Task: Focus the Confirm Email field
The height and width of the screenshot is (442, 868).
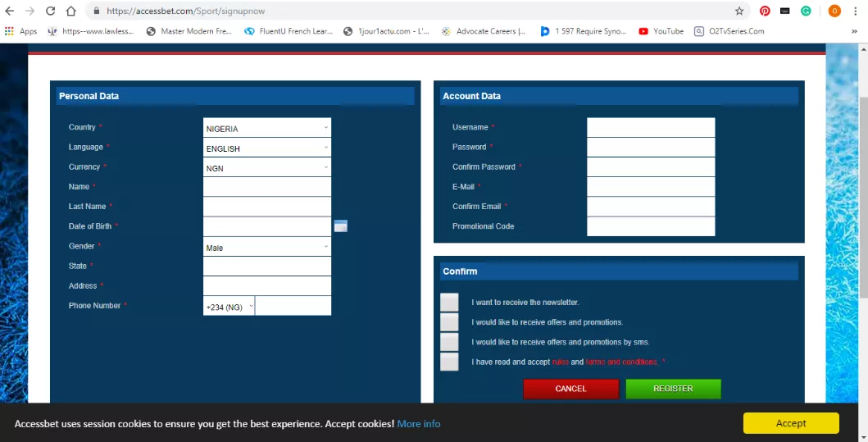Action: [651, 207]
